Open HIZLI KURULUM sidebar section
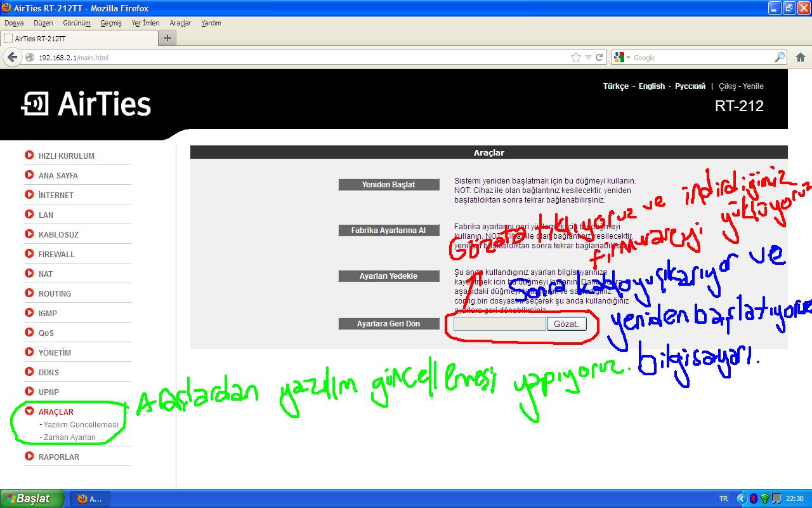The width and height of the screenshot is (812, 508). click(66, 156)
